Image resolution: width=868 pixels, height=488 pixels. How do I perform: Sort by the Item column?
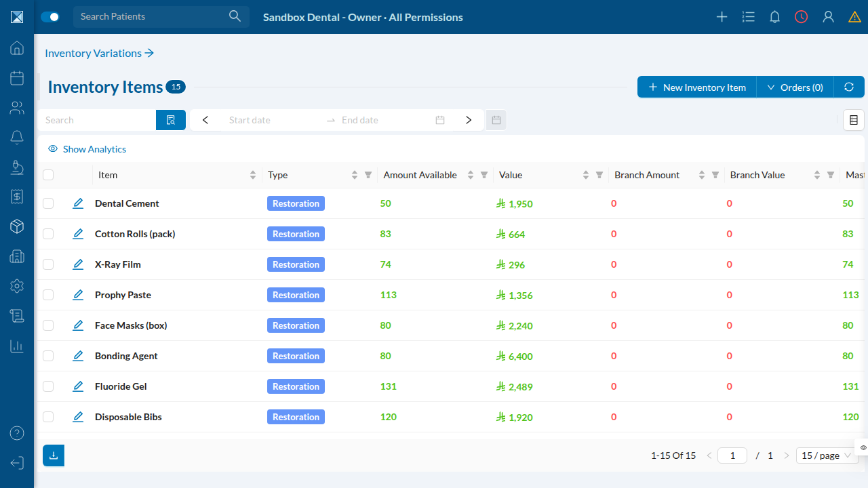253,175
